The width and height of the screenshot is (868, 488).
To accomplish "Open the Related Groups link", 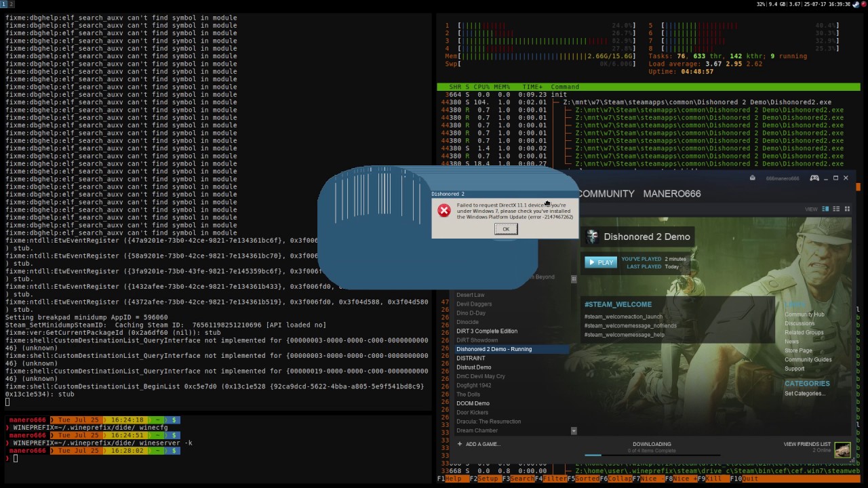I will click(804, 333).
